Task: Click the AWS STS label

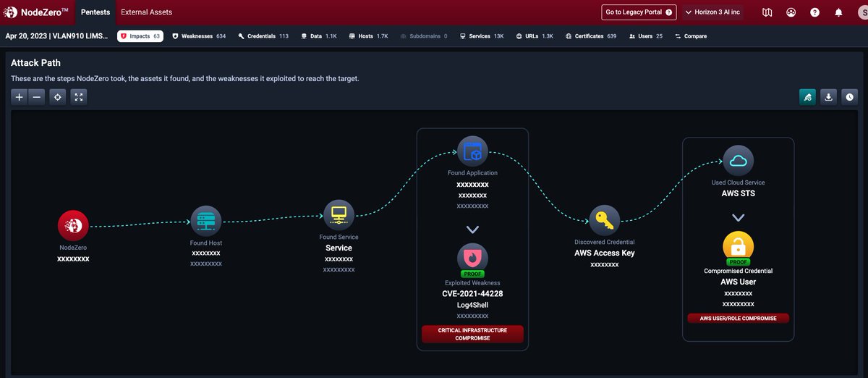Action: coord(739,194)
